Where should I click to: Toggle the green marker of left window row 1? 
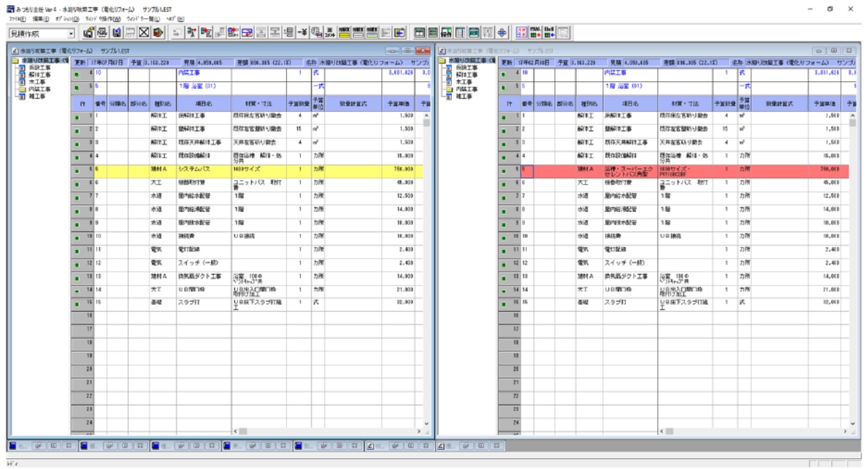77,118
